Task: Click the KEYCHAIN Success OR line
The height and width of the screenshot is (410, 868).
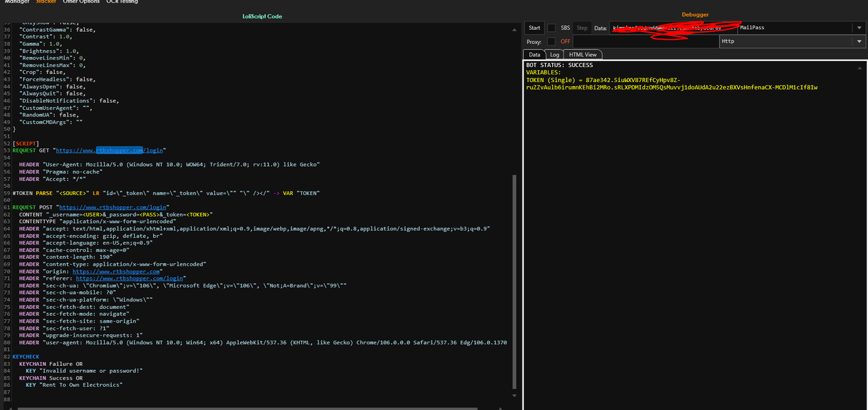Action: [x=51, y=378]
